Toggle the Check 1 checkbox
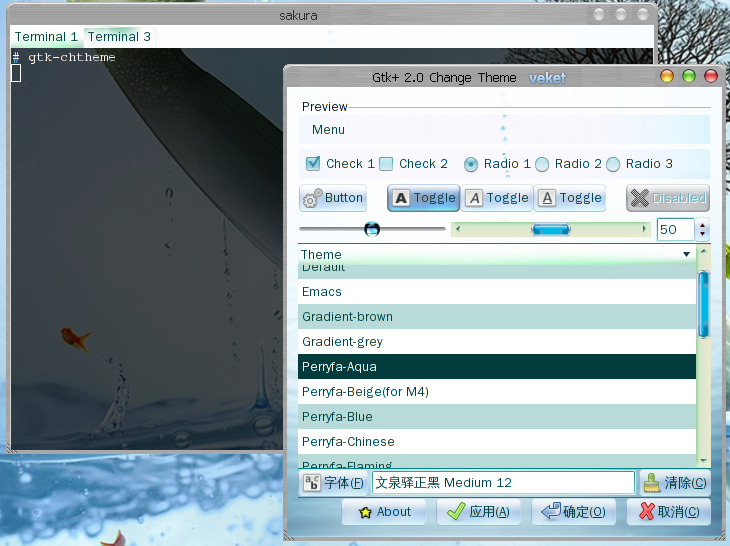This screenshot has height=546, width=730. tap(313, 164)
